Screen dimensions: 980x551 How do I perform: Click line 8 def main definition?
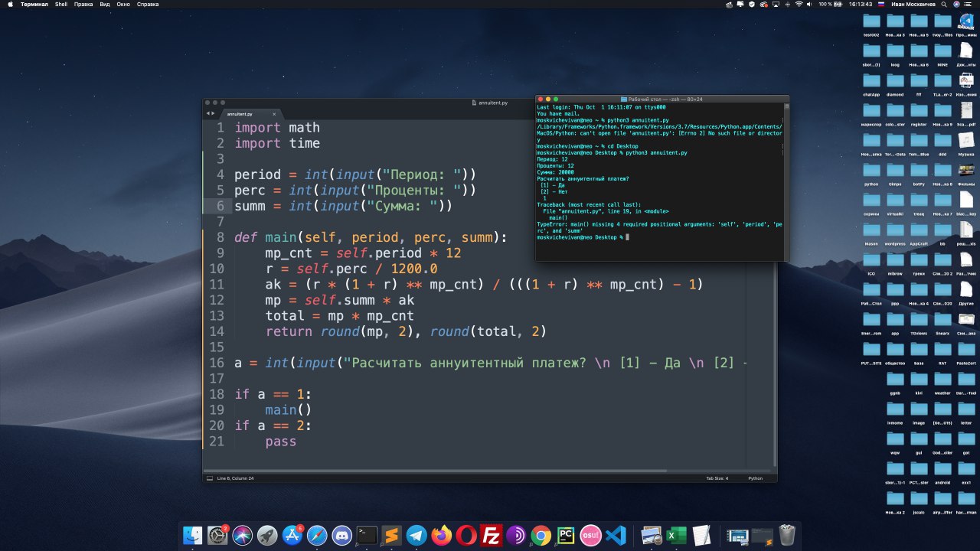pos(371,237)
